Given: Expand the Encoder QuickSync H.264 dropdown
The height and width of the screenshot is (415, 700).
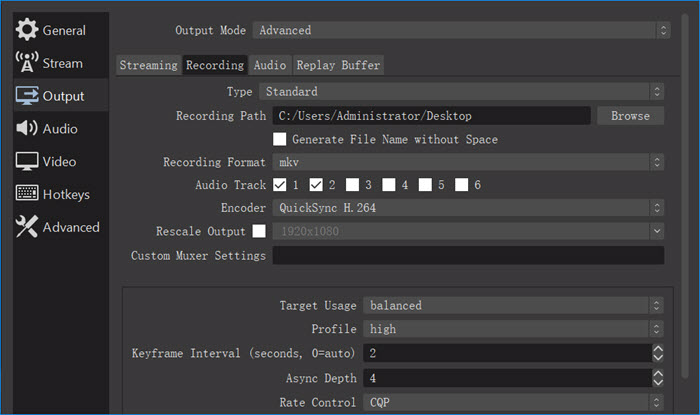Looking at the screenshot, I should [x=468, y=208].
